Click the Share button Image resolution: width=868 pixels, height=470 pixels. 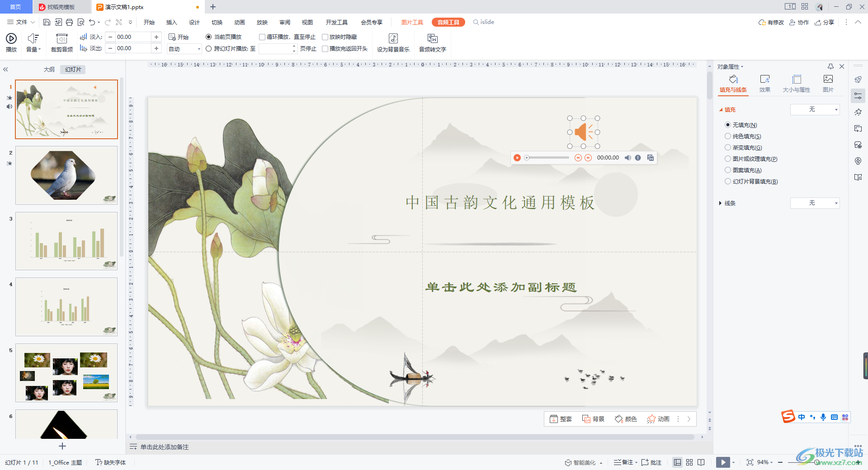pos(825,22)
